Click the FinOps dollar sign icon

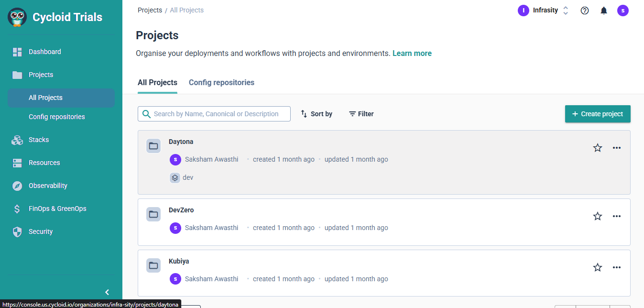[17, 209]
